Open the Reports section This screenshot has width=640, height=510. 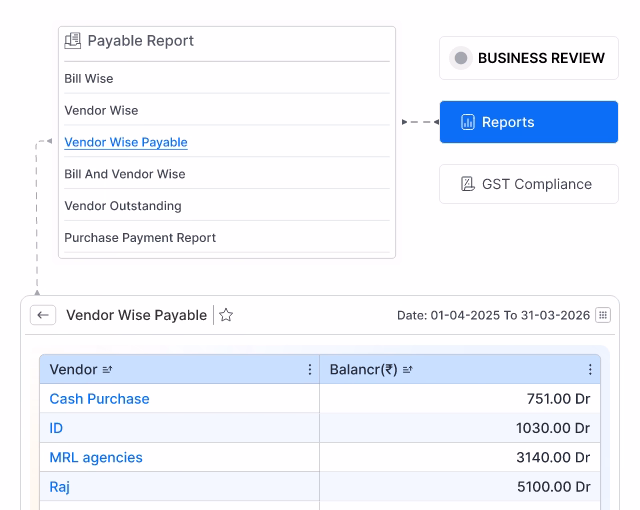tap(529, 122)
